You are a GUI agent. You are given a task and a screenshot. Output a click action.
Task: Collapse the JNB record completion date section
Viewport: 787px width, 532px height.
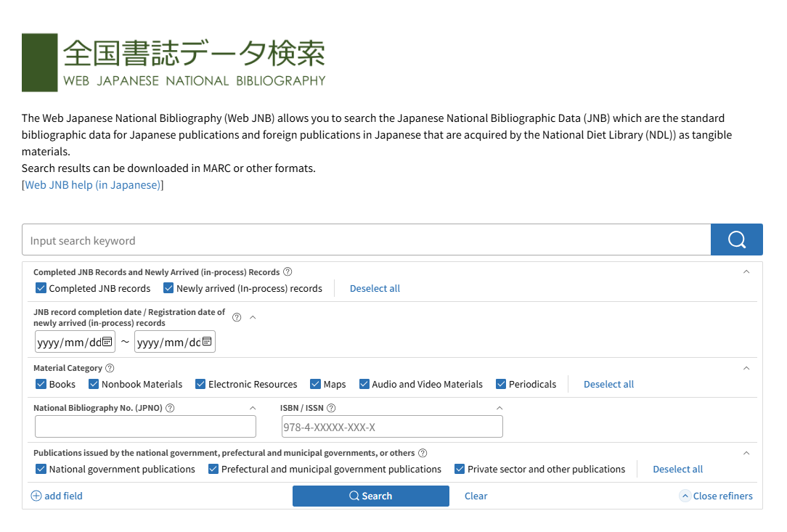point(253,317)
